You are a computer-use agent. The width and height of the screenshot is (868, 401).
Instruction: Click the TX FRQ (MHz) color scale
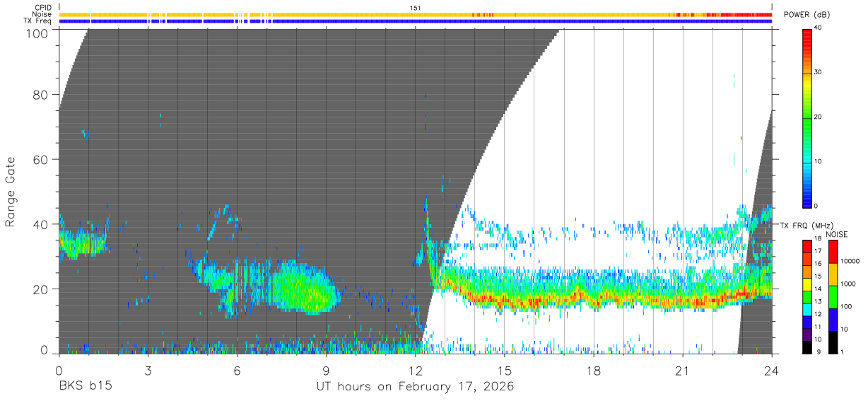(x=807, y=296)
